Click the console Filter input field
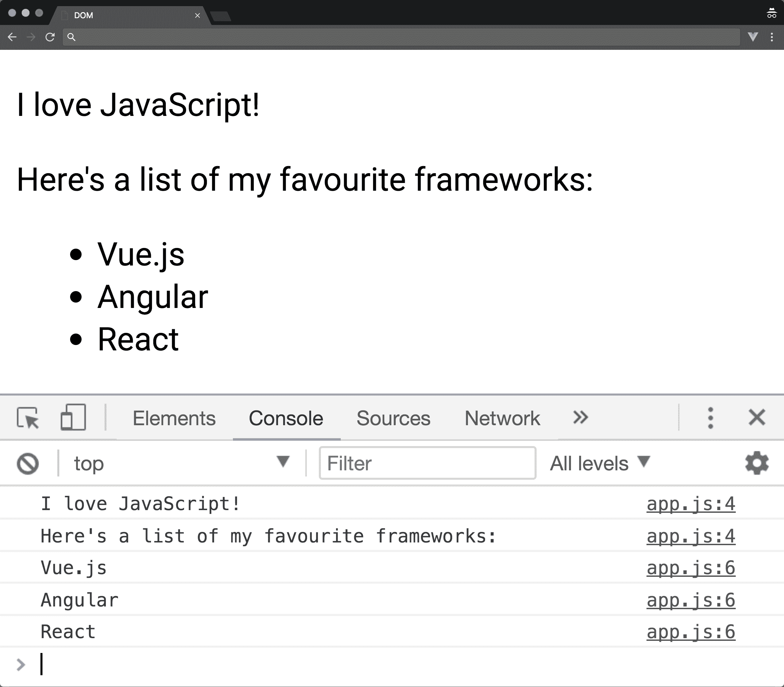 (427, 464)
